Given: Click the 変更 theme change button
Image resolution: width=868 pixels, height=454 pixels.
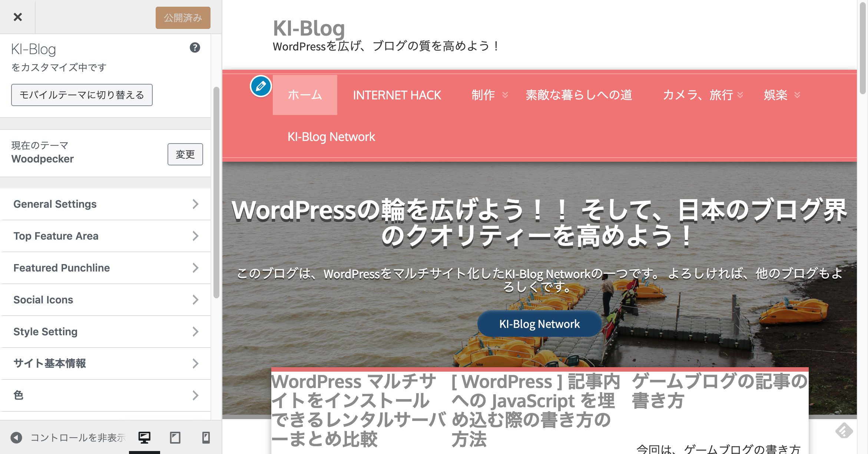Looking at the screenshot, I should (x=185, y=154).
